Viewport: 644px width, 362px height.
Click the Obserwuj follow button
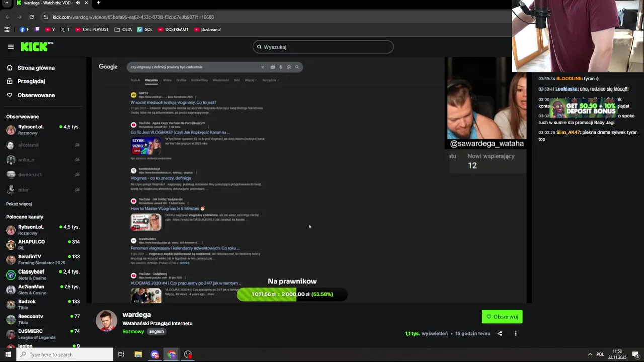click(502, 317)
